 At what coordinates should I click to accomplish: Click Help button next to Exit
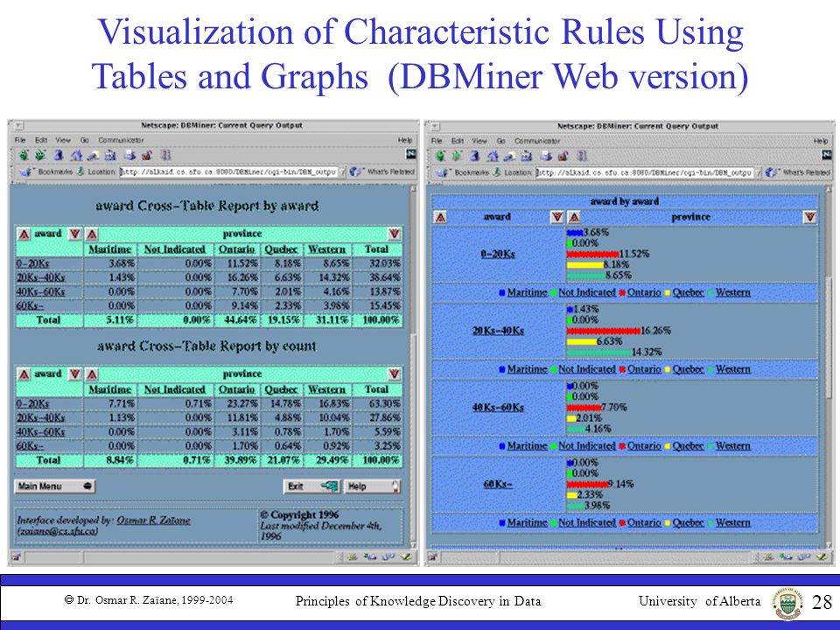point(373,486)
